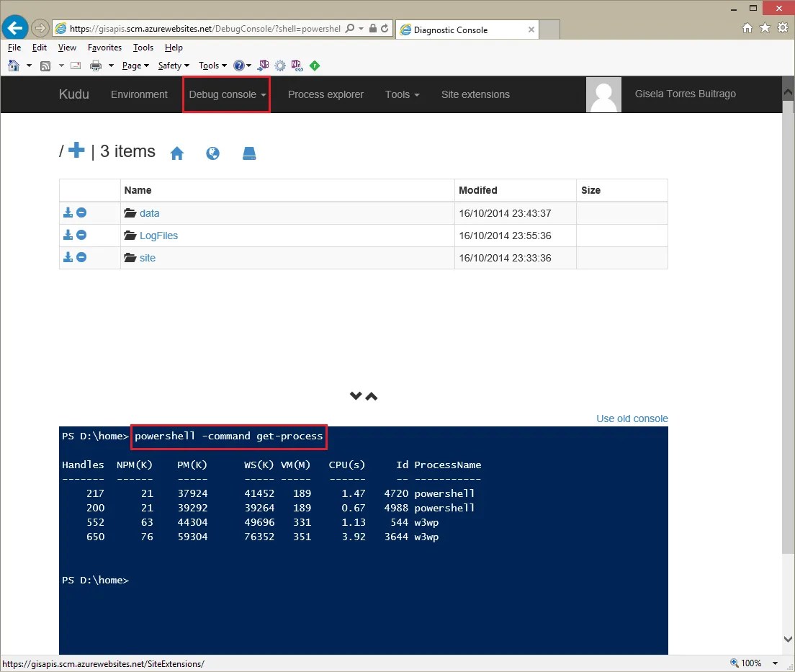Click the Kudu brand link
Viewport: 795px width, 672px height.
click(x=74, y=94)
